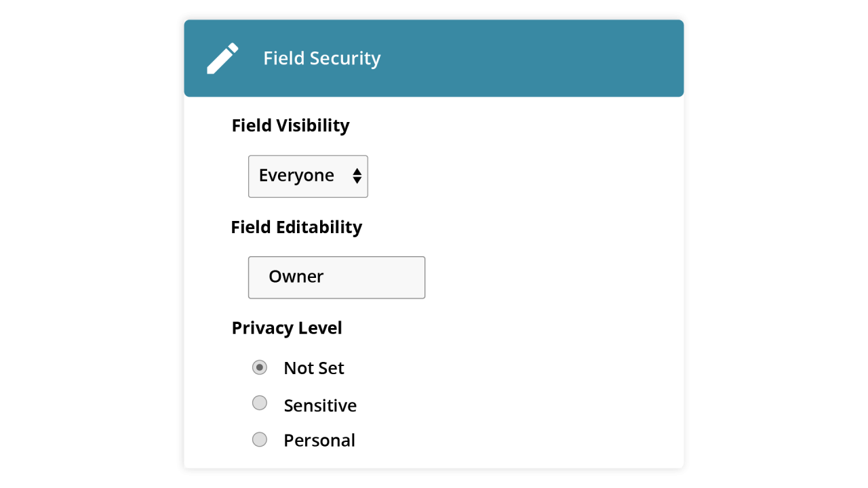Click the Privacy Level heading
The height and width of the screenshot is (488, 868).
point(287,327)
